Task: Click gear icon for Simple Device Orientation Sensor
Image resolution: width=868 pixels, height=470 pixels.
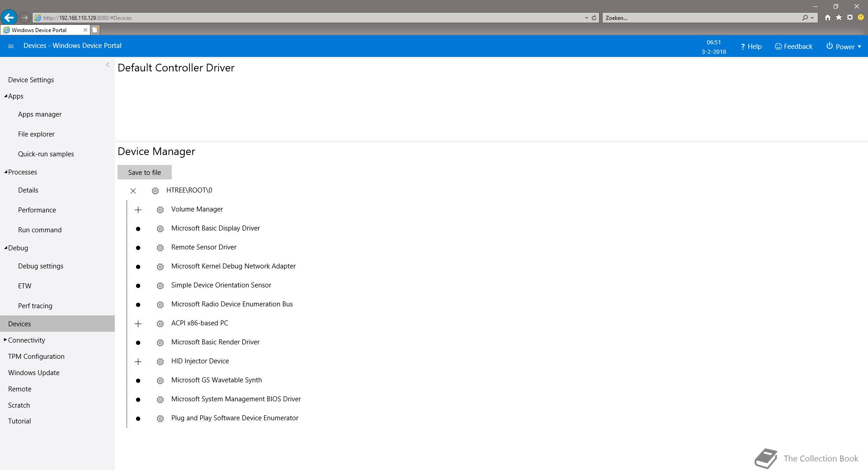Action: (160, 286)
